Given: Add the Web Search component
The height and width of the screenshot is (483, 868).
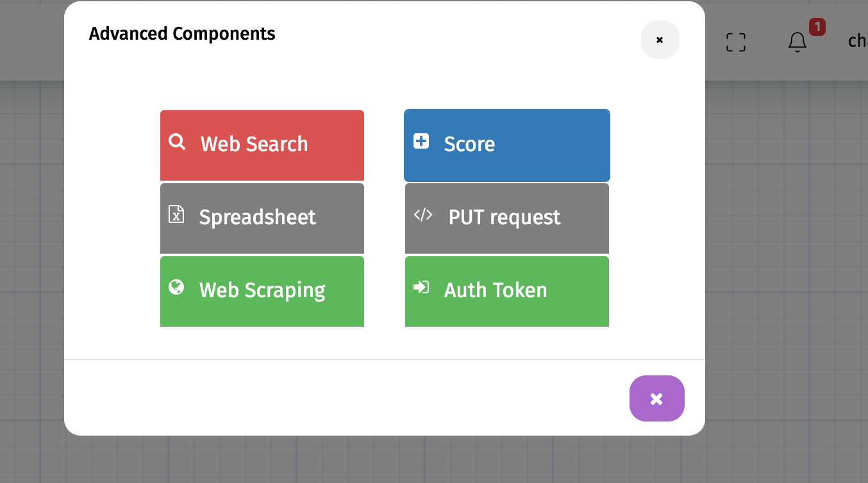Looking at the screenshot, I should point(262,145).
